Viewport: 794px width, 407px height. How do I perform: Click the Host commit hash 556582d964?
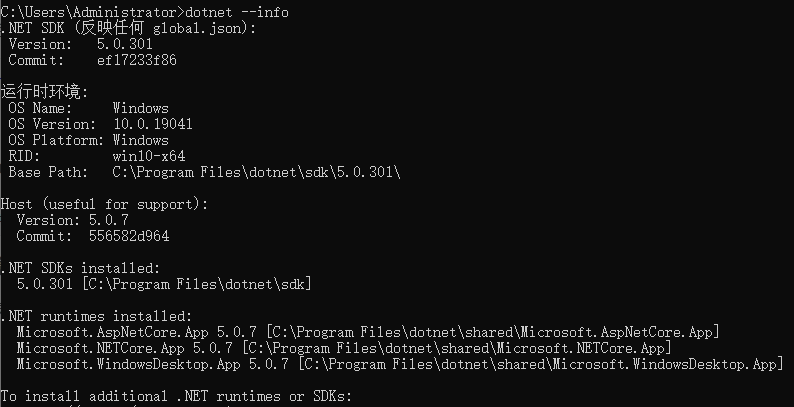pos(128,236)
